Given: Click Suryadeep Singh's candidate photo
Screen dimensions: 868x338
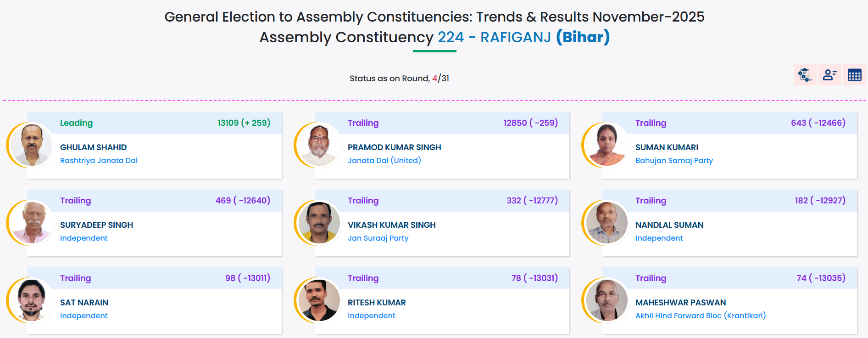Looking at the screenshot, I should (31, 223).
